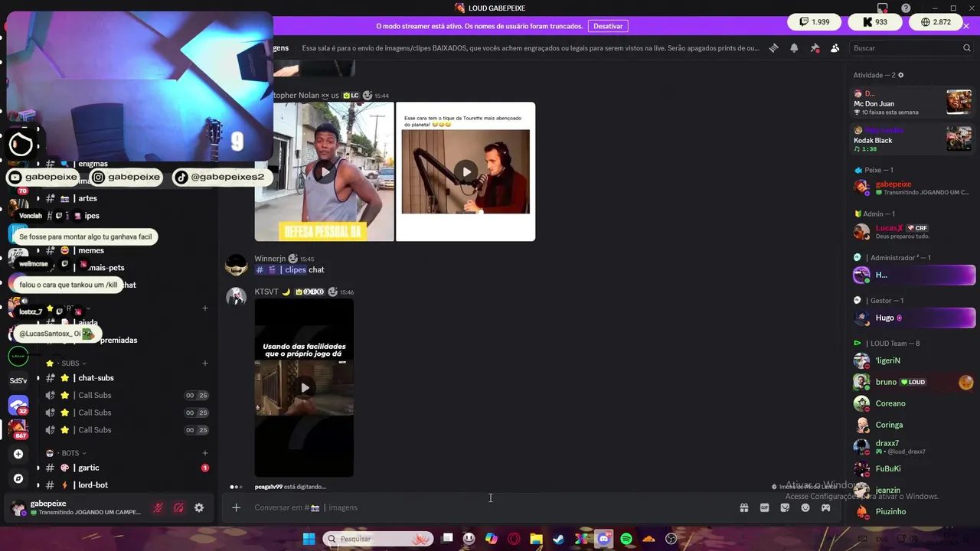The image size is (980, 551).
Task: Click the globe 2.872 total viewers pill
Action: tap(936, 22)
